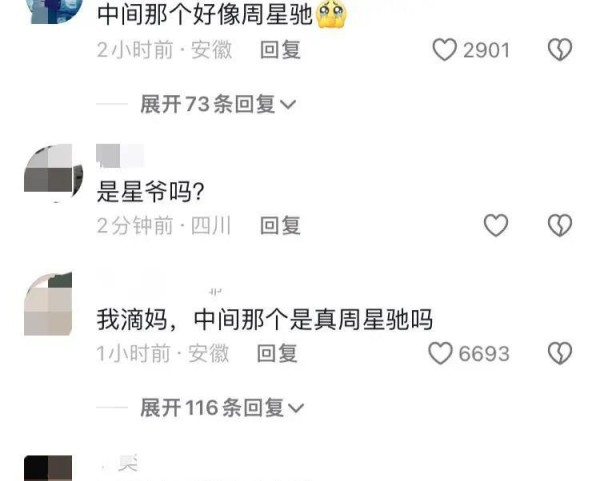This screenshot has width=600, height=481.
Task: Open avatar of first commenter
Action: pos(55,12)
